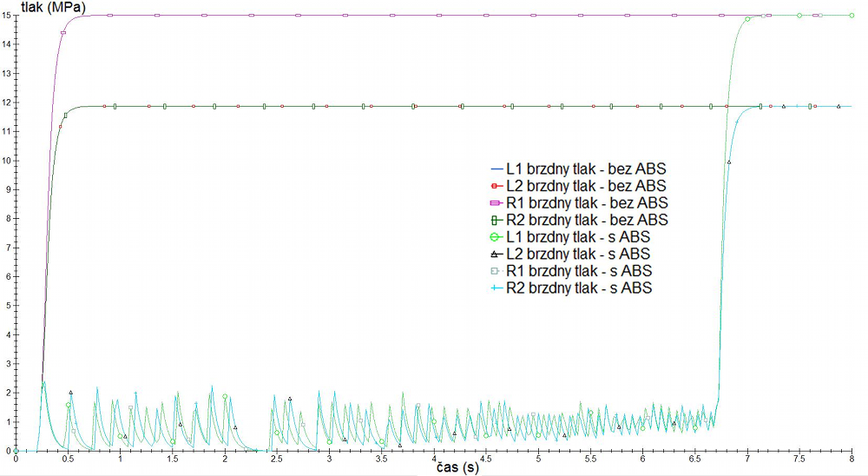The height and width of the screenshot is (476, 868).
Task: Click the 5.5 label on the time axis
Action: point(590,459)
